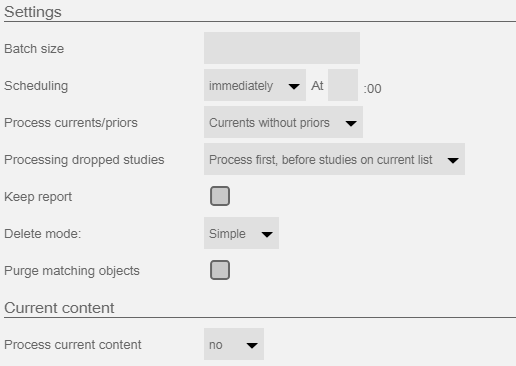516x366 pixels.
Task: Enable the Keep report checkbox
Action: click(220, 196)
